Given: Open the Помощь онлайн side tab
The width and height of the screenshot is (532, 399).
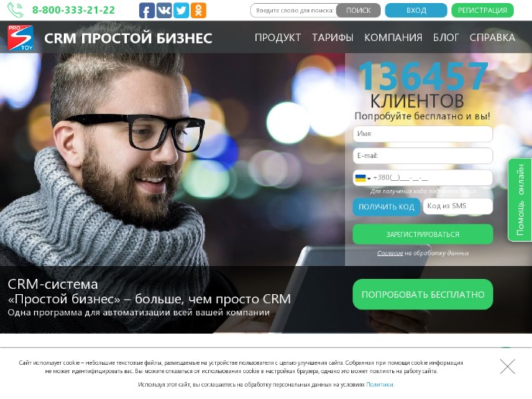Looking at the screenshot, I should (x=520, y=200).
